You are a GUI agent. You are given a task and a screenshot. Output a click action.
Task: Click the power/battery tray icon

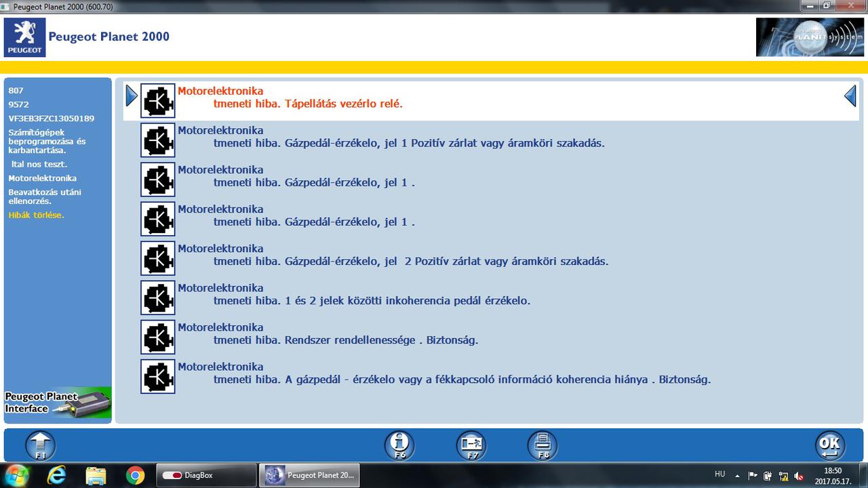(x=768, y=476)
